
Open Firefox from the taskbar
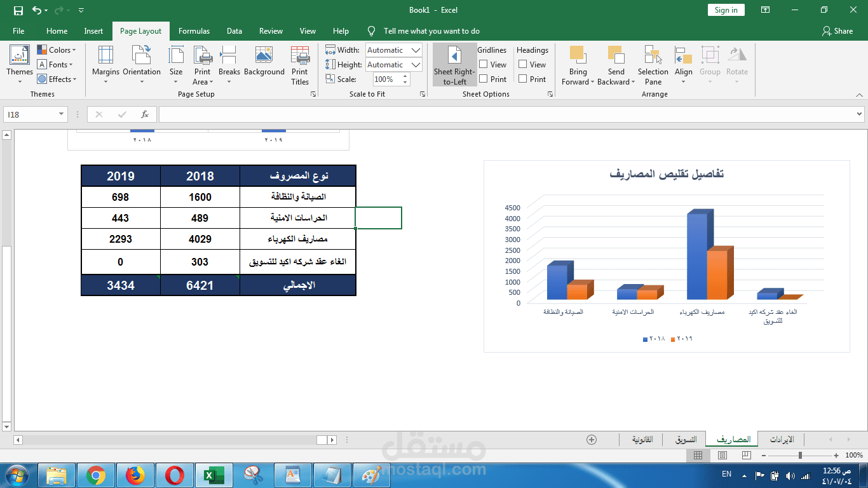point(135,475)
